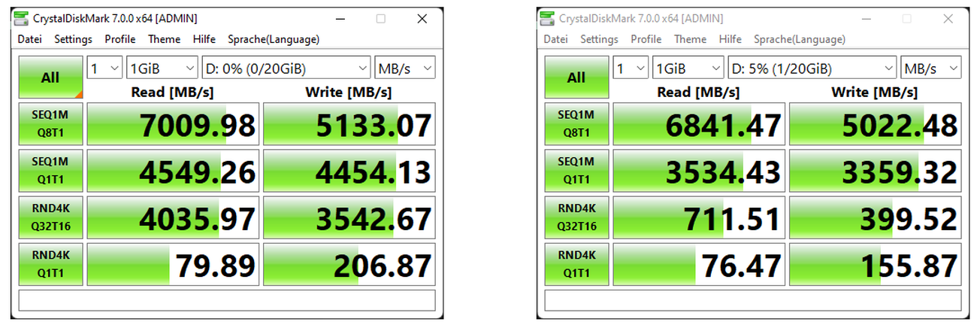The image size is (980, 325).
Task: Click the 4549.26 read result
Action: coord(173,171)
